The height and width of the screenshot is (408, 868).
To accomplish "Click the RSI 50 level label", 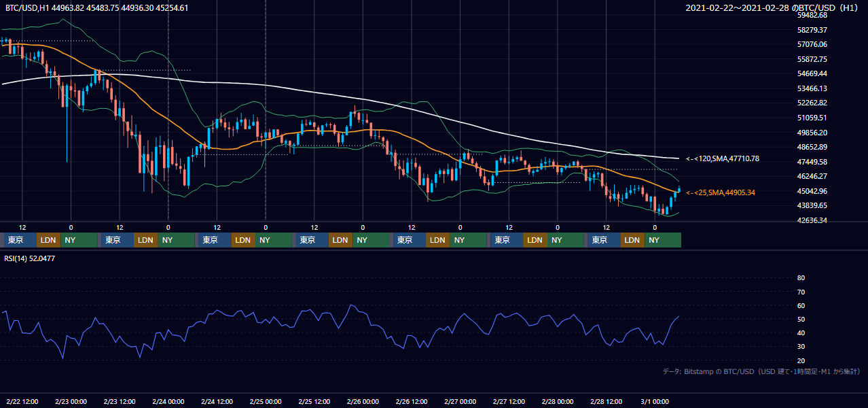I will [801, 320].
